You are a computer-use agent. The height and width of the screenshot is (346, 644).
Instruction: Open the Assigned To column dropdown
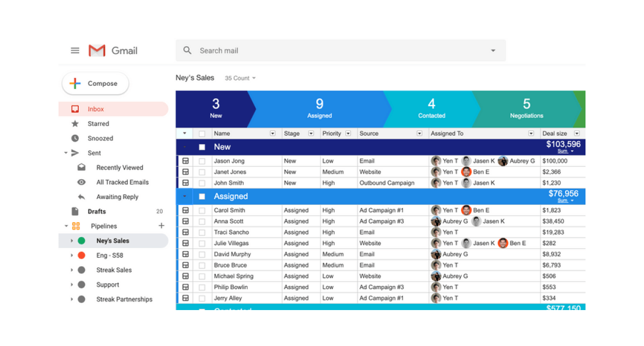click(x=531, y=134)
